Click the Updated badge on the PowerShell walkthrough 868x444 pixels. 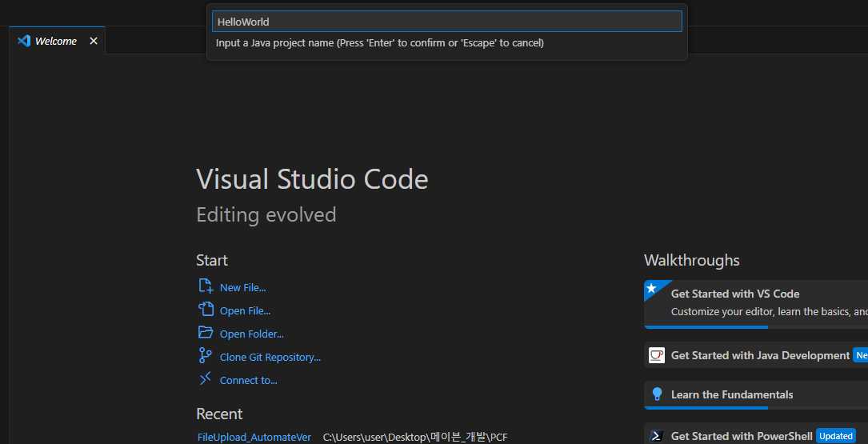pos(836,436)
